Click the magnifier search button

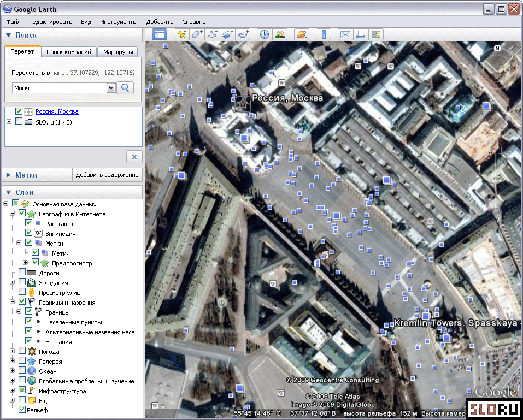click(125, 88)
